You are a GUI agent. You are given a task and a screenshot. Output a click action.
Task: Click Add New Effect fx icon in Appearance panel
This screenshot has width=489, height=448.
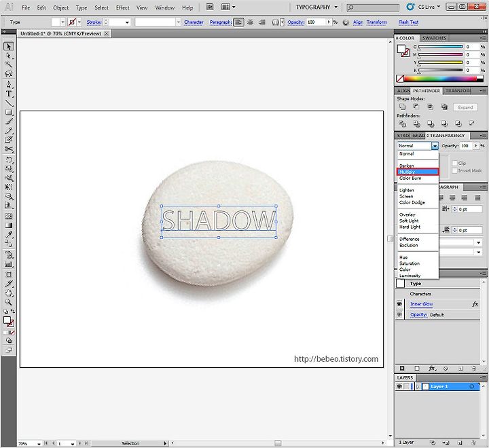point(432,368)
